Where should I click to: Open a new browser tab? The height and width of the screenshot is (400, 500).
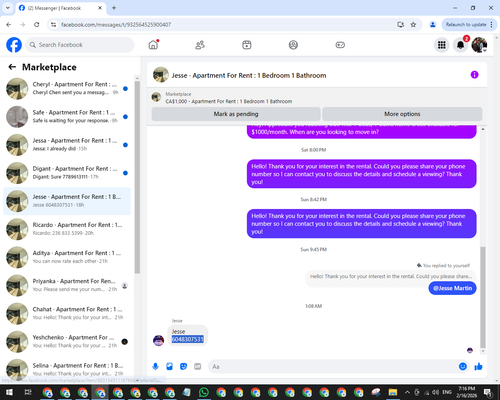coord(114,8)
